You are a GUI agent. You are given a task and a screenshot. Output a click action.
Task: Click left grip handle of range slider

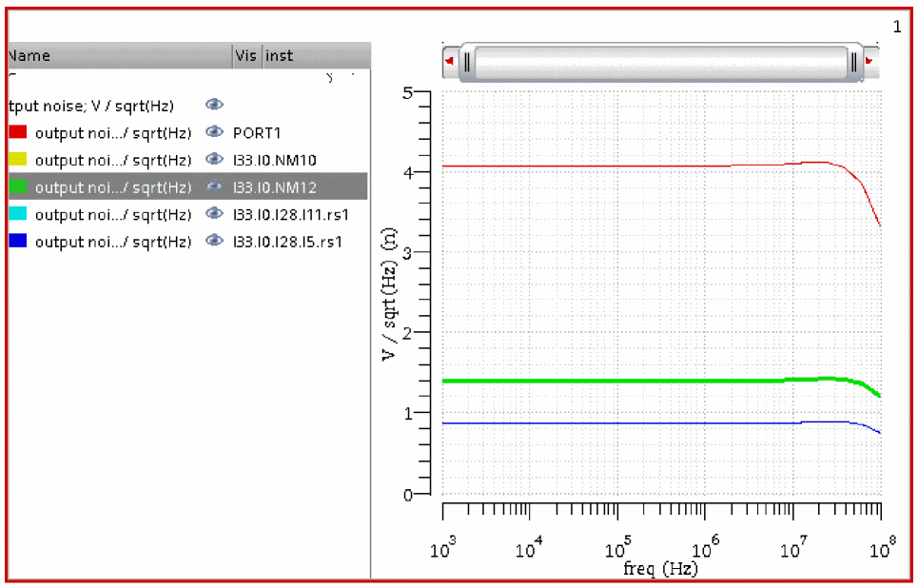467,63
